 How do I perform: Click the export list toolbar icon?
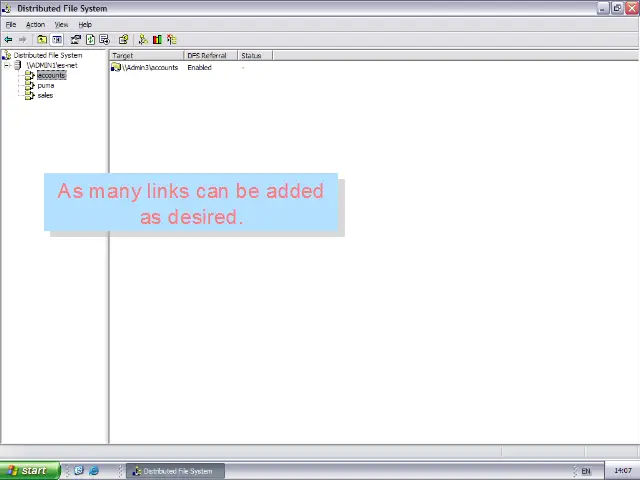(104, 40)
